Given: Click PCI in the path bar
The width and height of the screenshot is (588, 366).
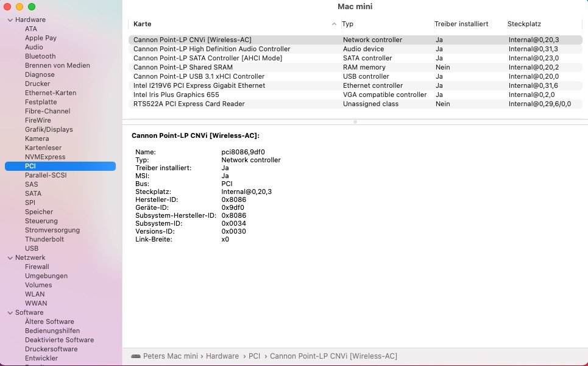Looking at the screenshot, I should coord(254,356).
